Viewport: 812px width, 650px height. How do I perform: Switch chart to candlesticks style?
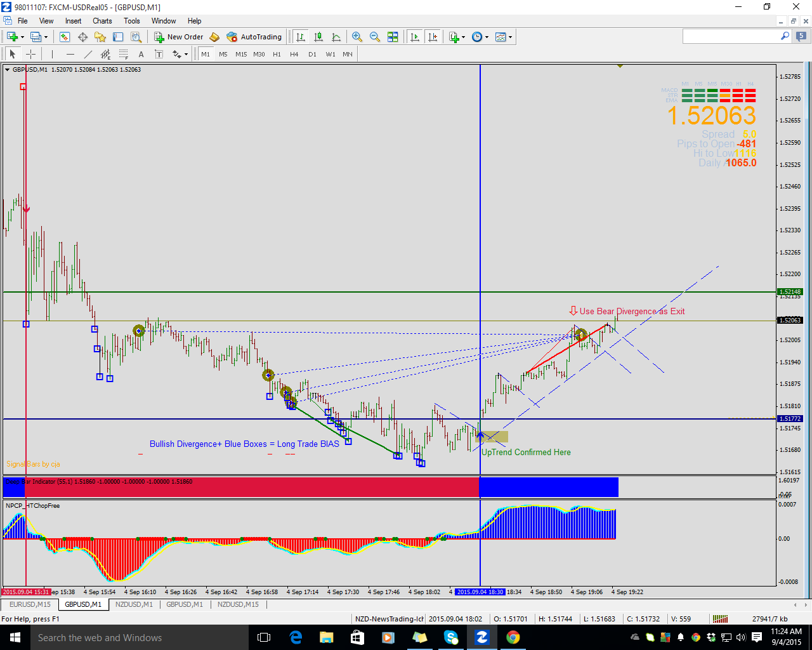click(x=318, y=37)
